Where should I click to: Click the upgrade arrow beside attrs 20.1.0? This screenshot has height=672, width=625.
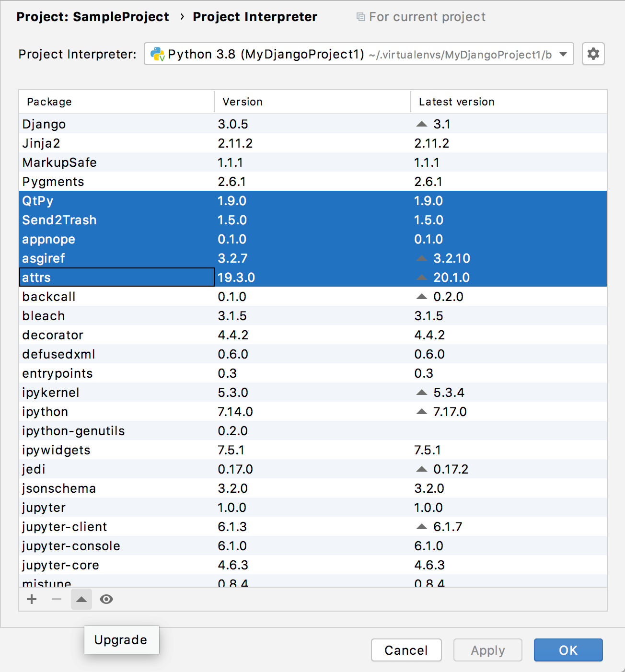click(421, 277)
